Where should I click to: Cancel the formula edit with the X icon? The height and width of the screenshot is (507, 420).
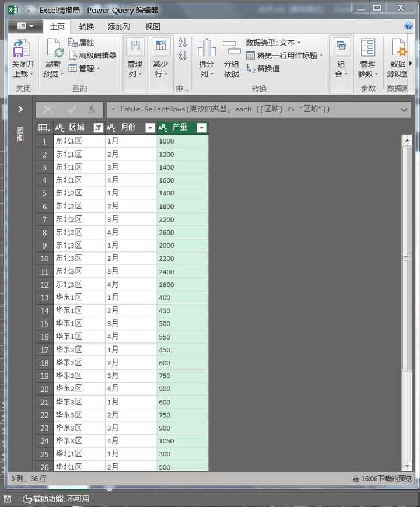(48, 110)
